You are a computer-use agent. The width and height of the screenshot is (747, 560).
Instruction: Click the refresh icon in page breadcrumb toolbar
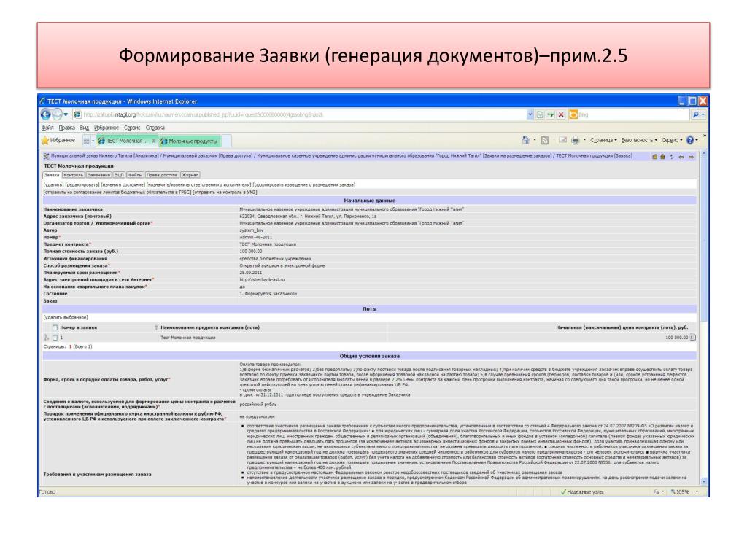[x=671, y=157]
